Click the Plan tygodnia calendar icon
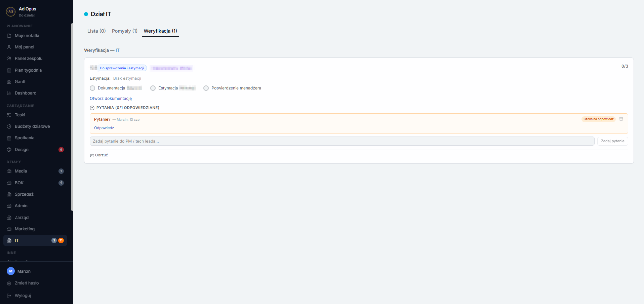The image size is (644, 304). coord(9,70)
